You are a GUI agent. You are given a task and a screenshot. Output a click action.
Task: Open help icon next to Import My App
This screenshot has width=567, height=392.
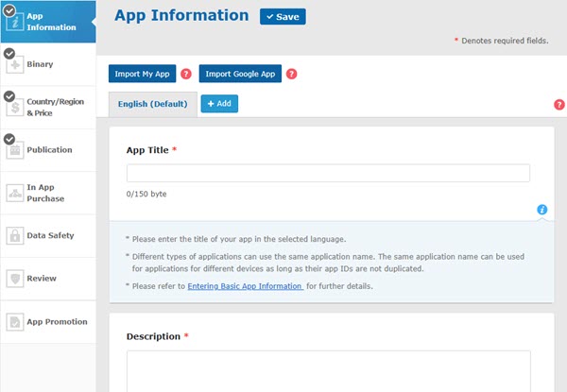coord(186,74)
